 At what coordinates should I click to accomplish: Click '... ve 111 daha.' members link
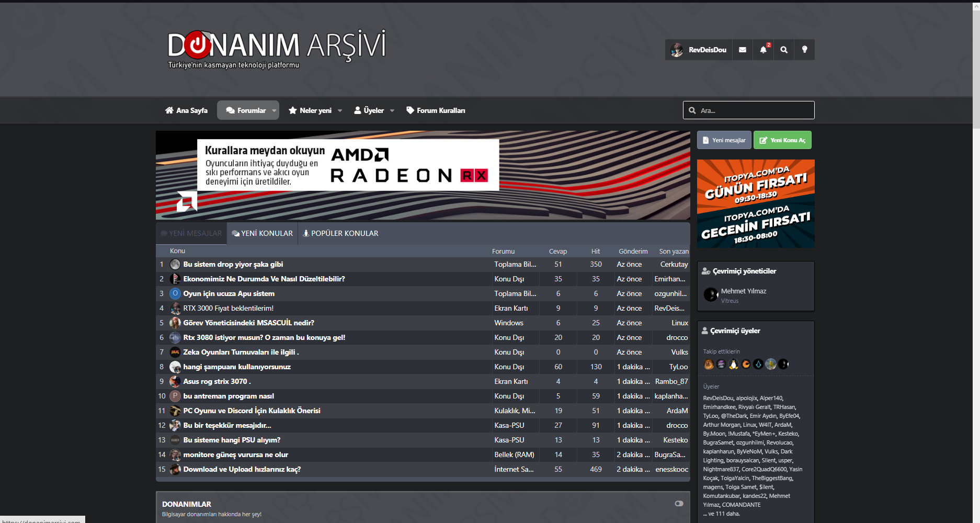tap(721, 514)
